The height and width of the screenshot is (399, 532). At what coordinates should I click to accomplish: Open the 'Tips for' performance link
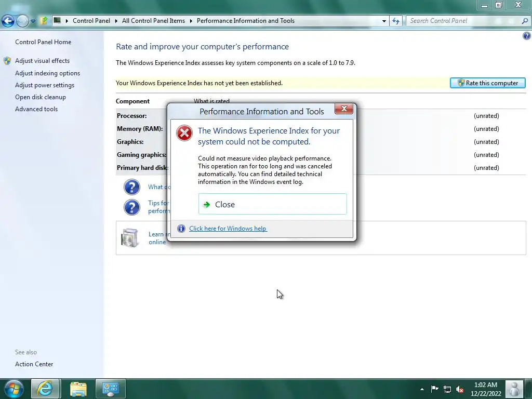coord(158,207)
